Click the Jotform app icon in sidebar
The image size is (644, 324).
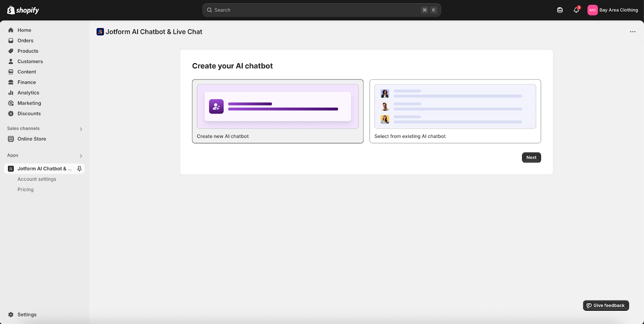click(x=11, y=169)
